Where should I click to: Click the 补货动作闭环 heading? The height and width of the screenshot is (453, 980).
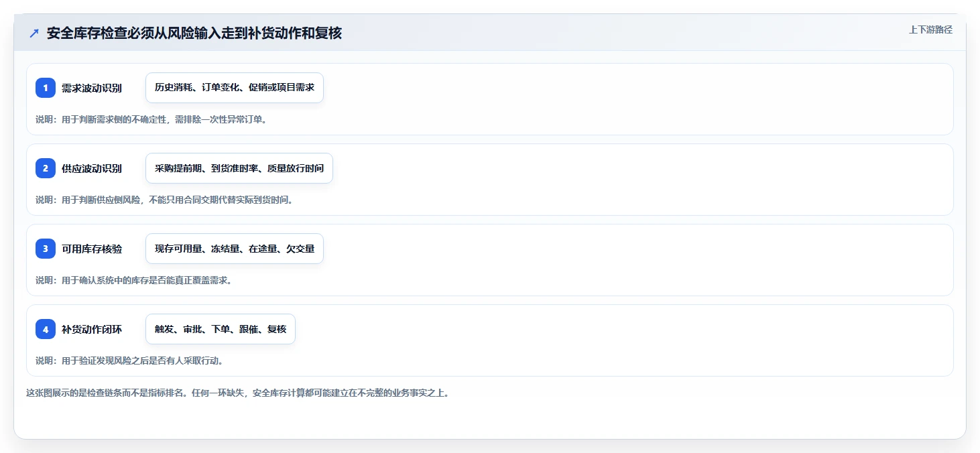(92, 329)
